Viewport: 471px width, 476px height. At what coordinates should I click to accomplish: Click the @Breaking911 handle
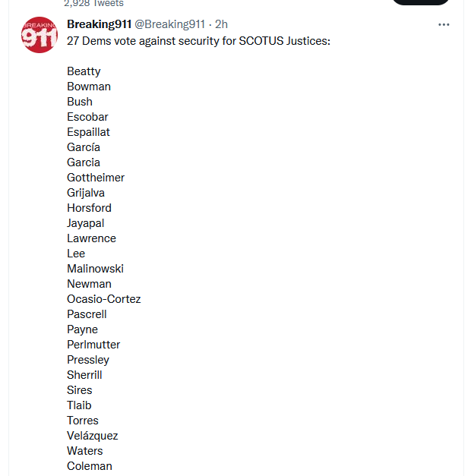(x=169, y=24)
